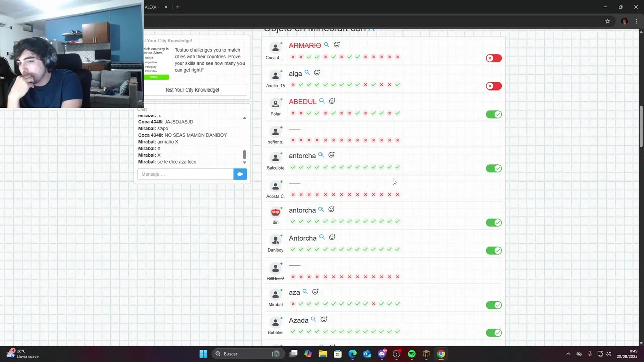Open reaction picker for Saiculote's antorcha
This screenshot has width=644, height=362.
[331, 155]
